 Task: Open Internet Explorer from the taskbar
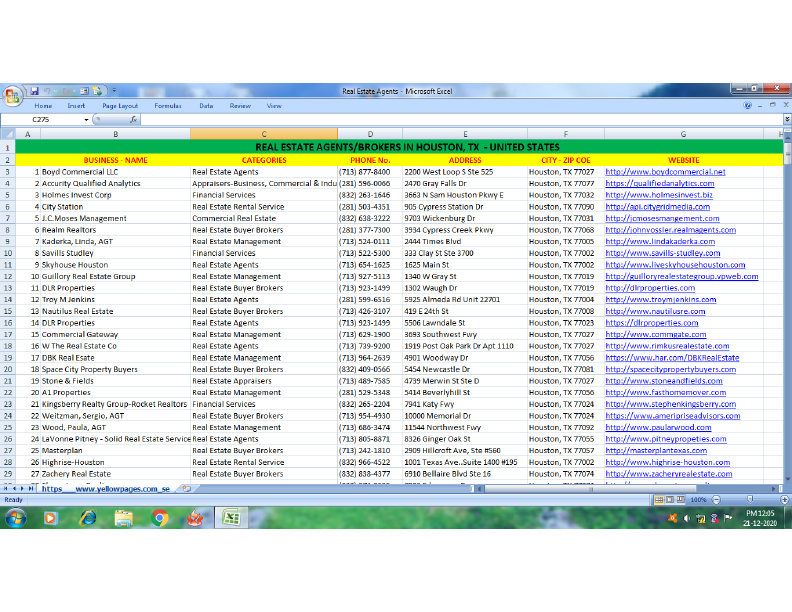coord(88,518)
